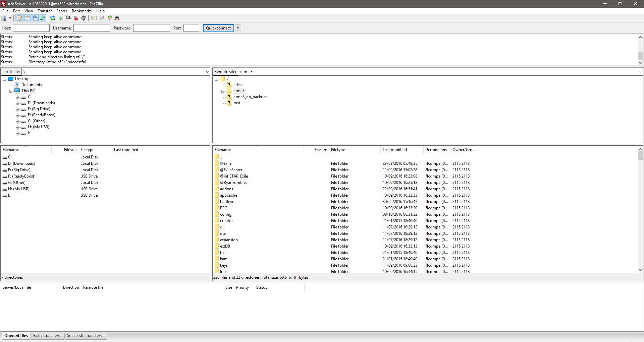The width and height of the screenshot is (644, 342).
Task: Select the battleye folder icon
Action: 217,202
